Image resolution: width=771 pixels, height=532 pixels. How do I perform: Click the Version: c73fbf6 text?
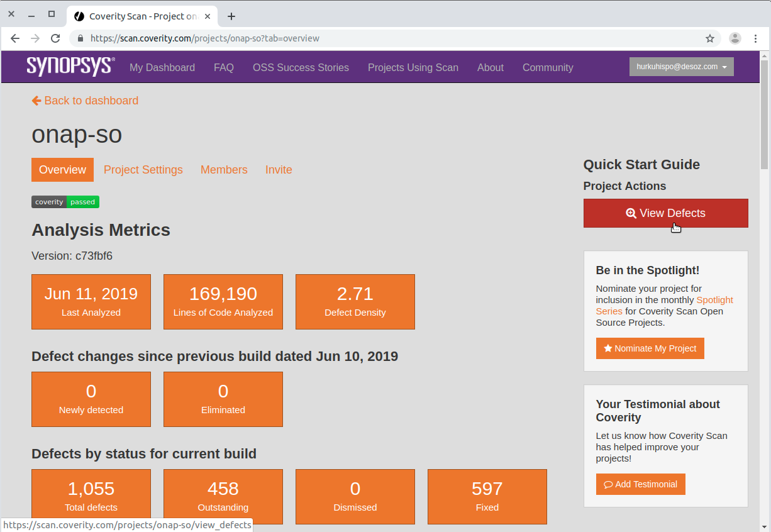pos(72,256)
